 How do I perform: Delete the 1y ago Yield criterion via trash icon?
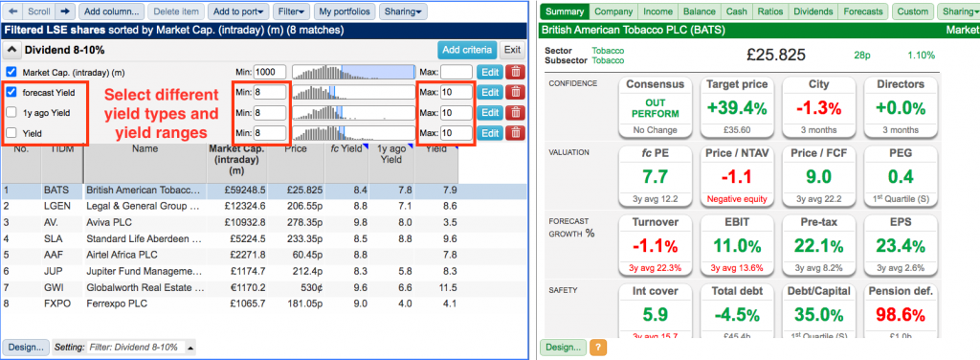tap(515, 113)
